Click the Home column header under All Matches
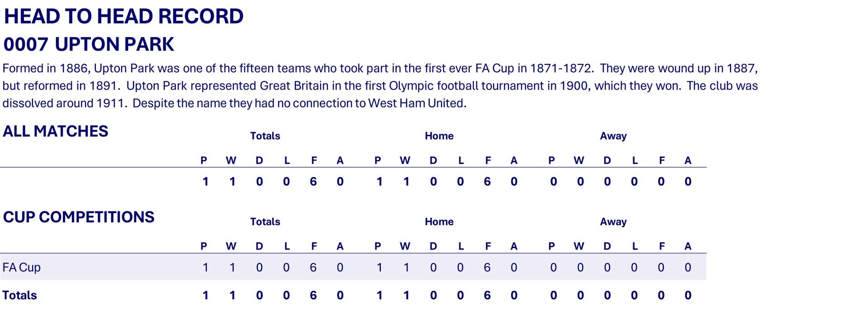 pos(439,136)
